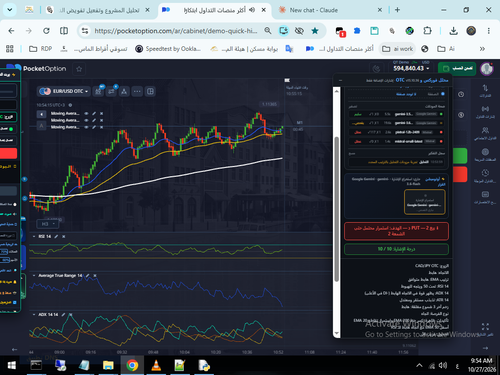Click the scrollbar thumb in analyzer panel
Screen dimensions: 500x375
click(337, 209)
